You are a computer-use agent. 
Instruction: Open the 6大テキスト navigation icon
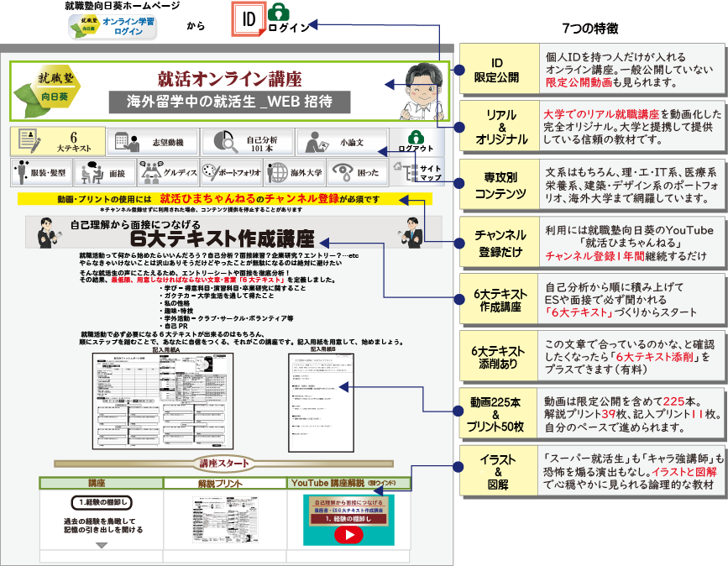coord(58,141)
